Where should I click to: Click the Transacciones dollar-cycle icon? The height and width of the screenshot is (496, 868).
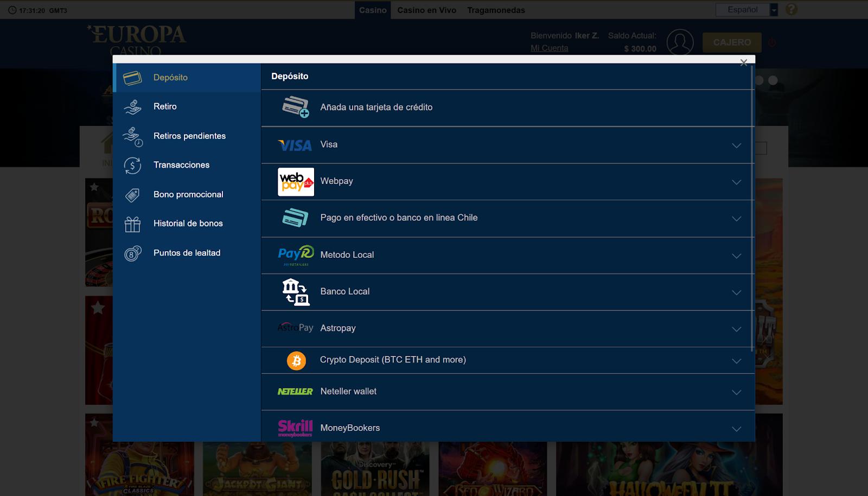(x=132, y=166)
